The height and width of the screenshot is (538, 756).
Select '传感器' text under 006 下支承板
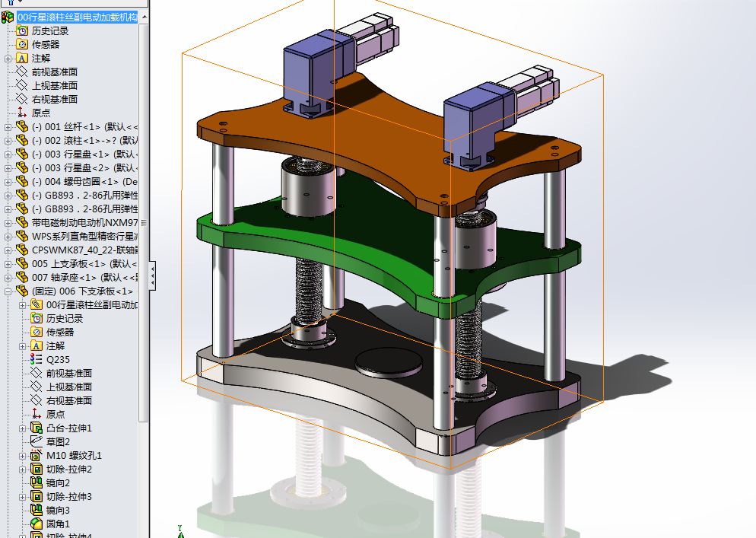(x=60, y=332)
